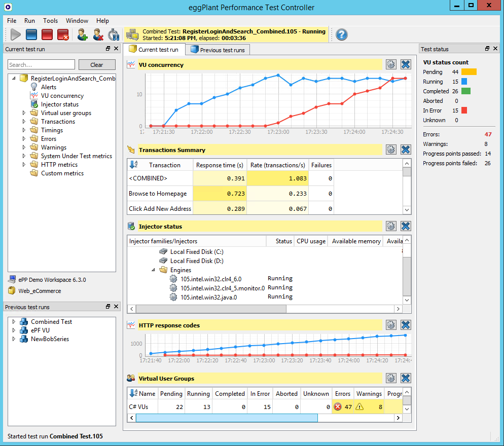Open the Tools menu

(x=50, y=21)
